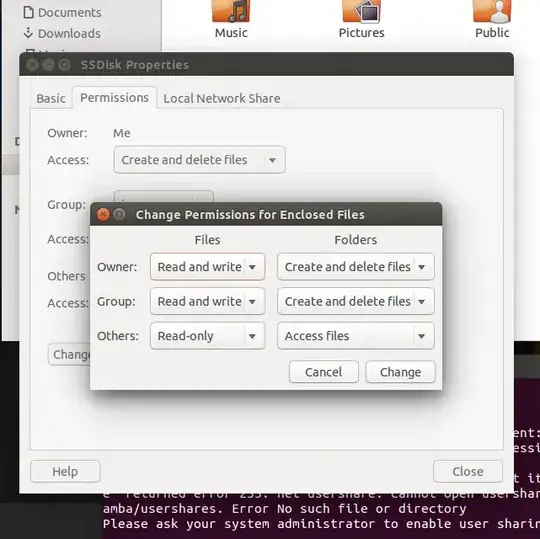This screenshot has width=540, height=539.
Task: Open owner Access dropdown in Properties window
Action: tap(200, 160)
